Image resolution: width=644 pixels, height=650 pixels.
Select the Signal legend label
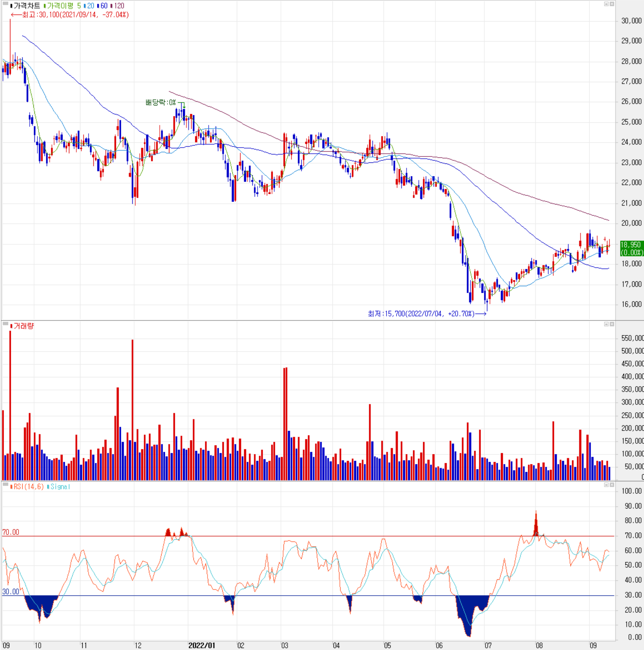[x=59, y=487]
